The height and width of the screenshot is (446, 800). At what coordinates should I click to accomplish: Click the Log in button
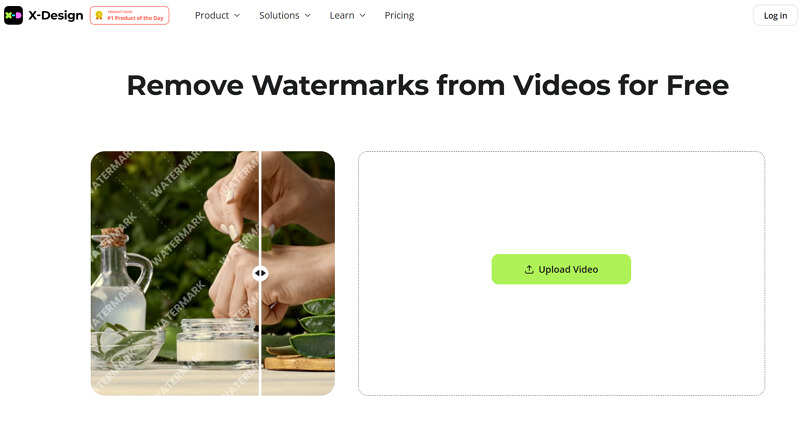point(775,16)
